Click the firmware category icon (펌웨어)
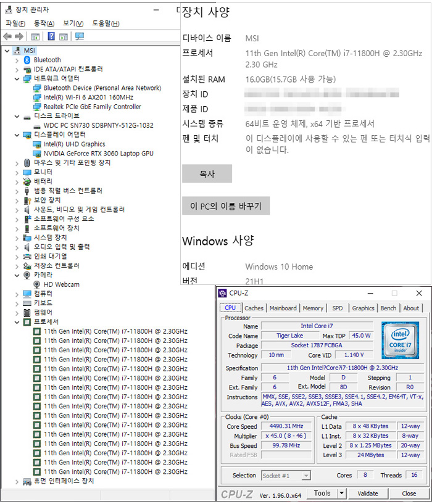 tap(27, 312)
